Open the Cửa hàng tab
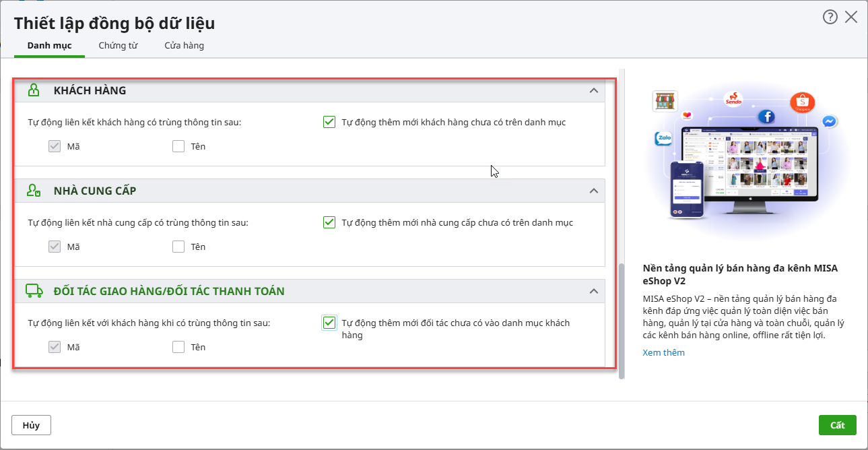This screenshot has height=450, width=868. (184, 46)
